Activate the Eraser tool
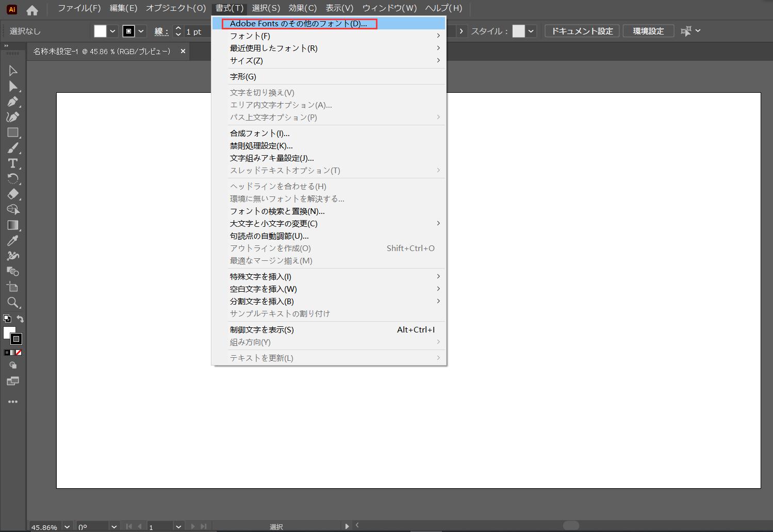 pos(13,194)
